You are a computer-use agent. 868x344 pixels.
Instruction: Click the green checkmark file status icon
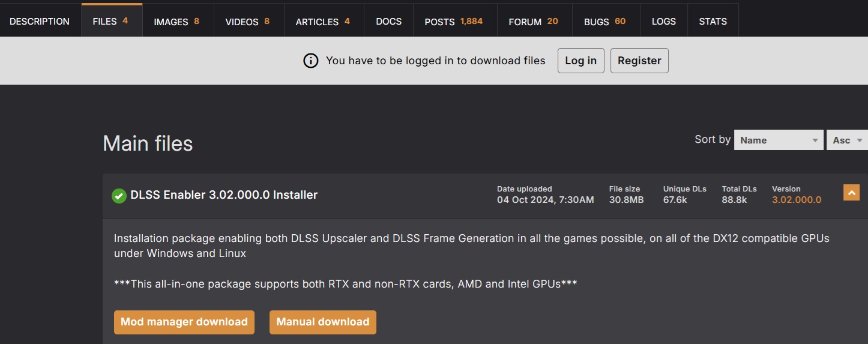119,196
